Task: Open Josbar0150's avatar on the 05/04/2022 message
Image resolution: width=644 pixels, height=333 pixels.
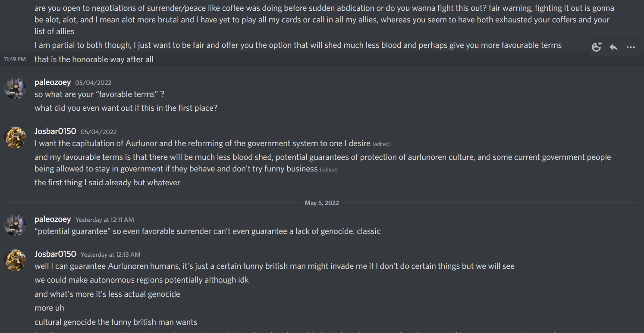Action: [x=15, y=137]
